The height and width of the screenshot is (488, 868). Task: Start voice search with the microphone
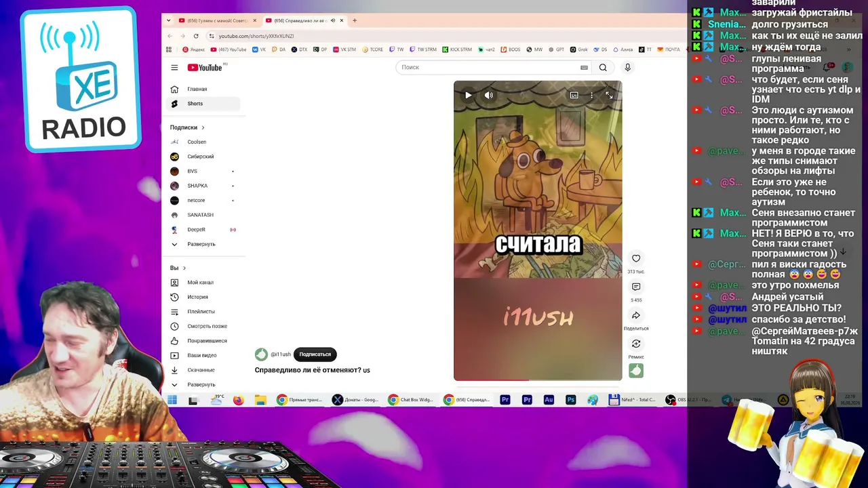[627, 67]
